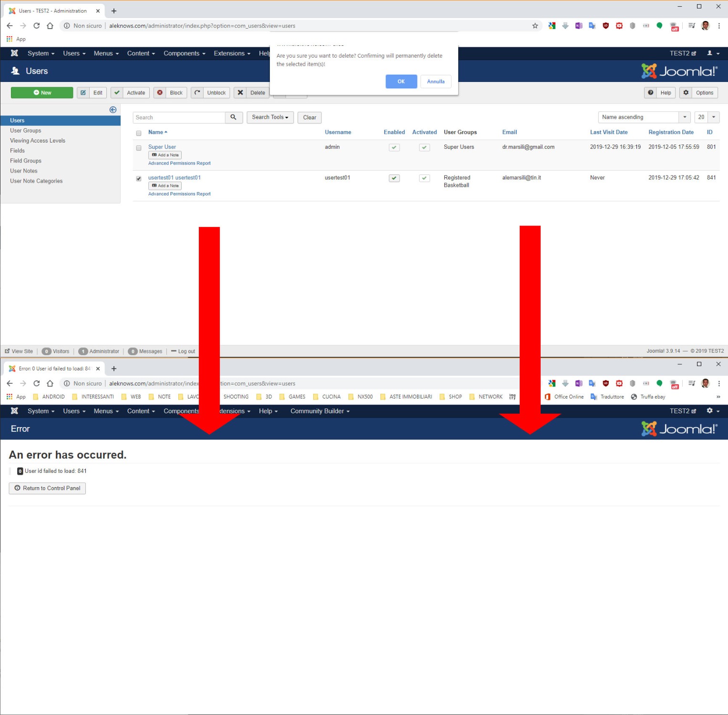Open Help dropdown in bottom window
Image resolution: width=728 pixels, height=715 pixels.
tap(268, 411)
